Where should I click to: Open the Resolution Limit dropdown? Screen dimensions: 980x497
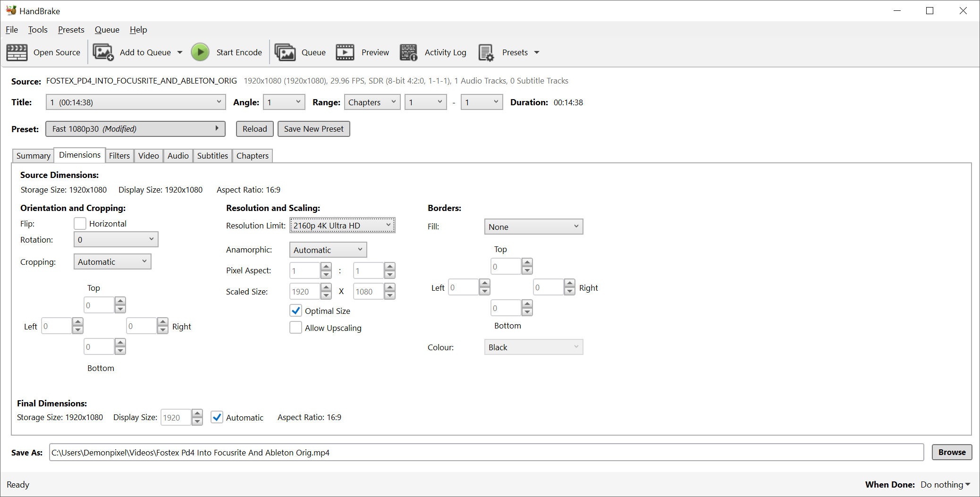pyautogui.click(x=342, y=225)
